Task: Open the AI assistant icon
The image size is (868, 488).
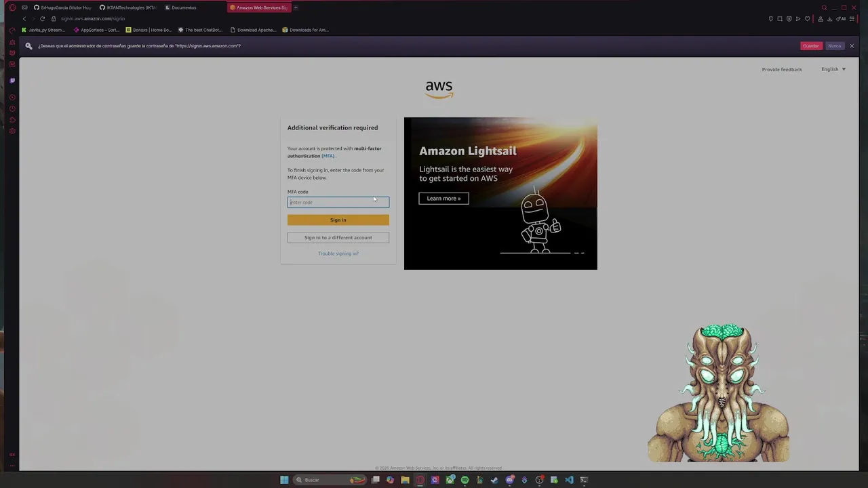Action: click(x=841, y=18)
